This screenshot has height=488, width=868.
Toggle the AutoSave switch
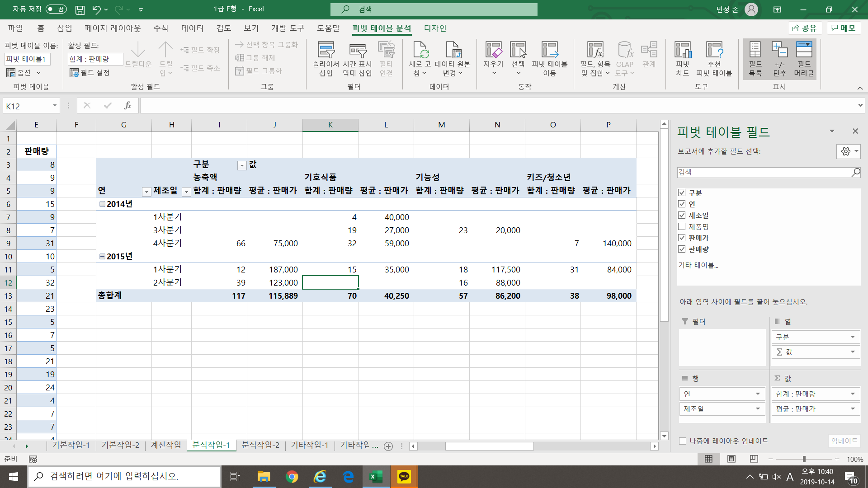[57, 9]
